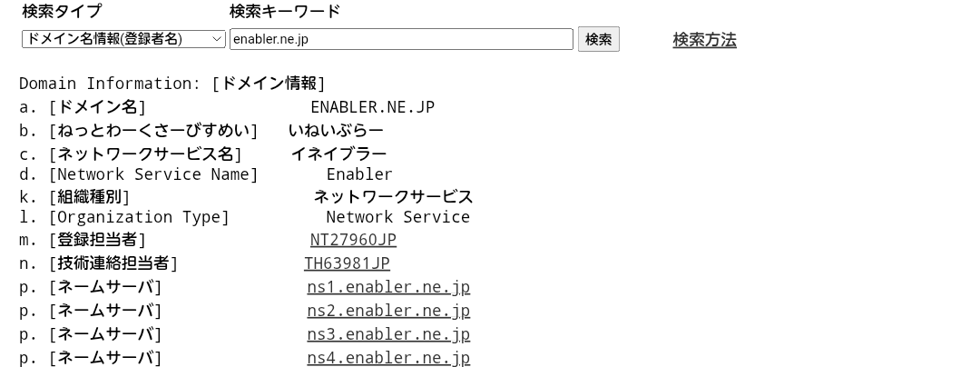Screen dimensions: 980x367
Task: Open registrant contact NT27960JP link
Action: [353, 240]
